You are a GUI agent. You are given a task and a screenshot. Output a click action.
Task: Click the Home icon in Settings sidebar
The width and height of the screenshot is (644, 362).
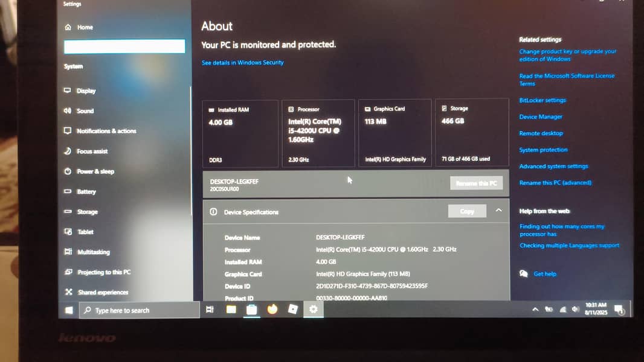coord(69,27)
